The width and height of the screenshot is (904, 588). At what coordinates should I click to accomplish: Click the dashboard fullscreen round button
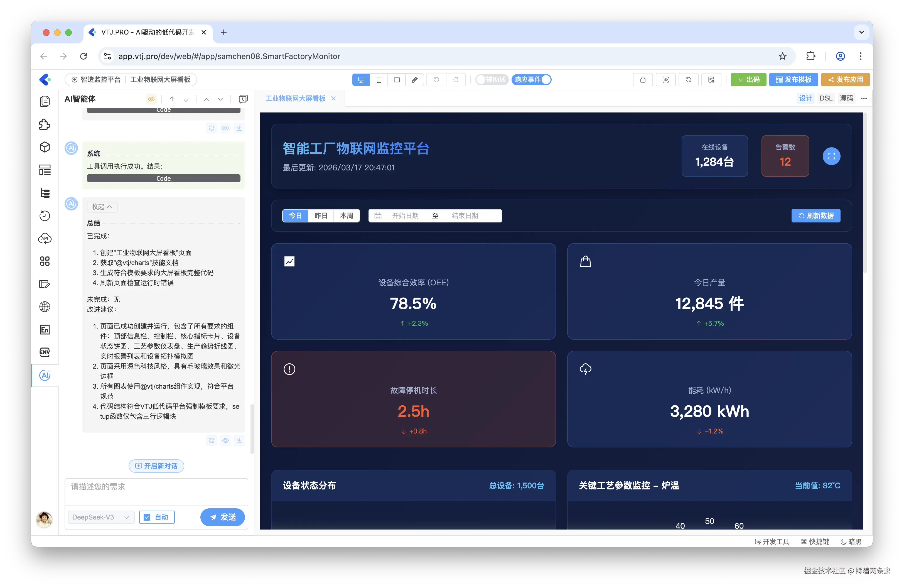[831, 156]
